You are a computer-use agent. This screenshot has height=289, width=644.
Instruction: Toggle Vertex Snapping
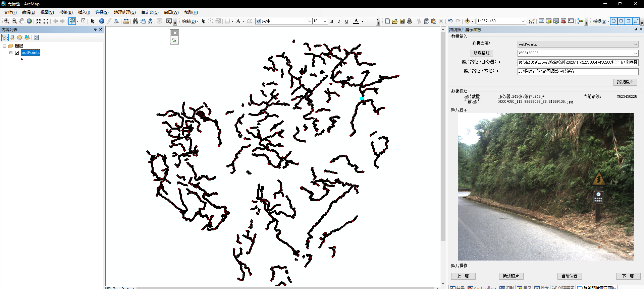tap(629, 21)
